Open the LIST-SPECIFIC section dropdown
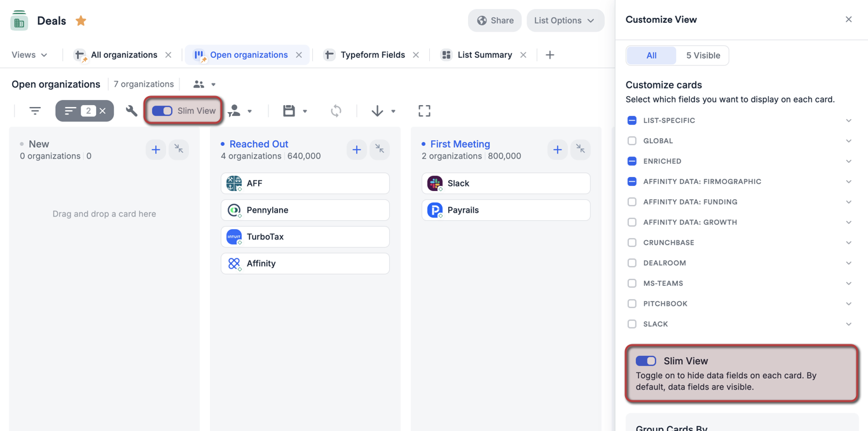 click(849, 120)
